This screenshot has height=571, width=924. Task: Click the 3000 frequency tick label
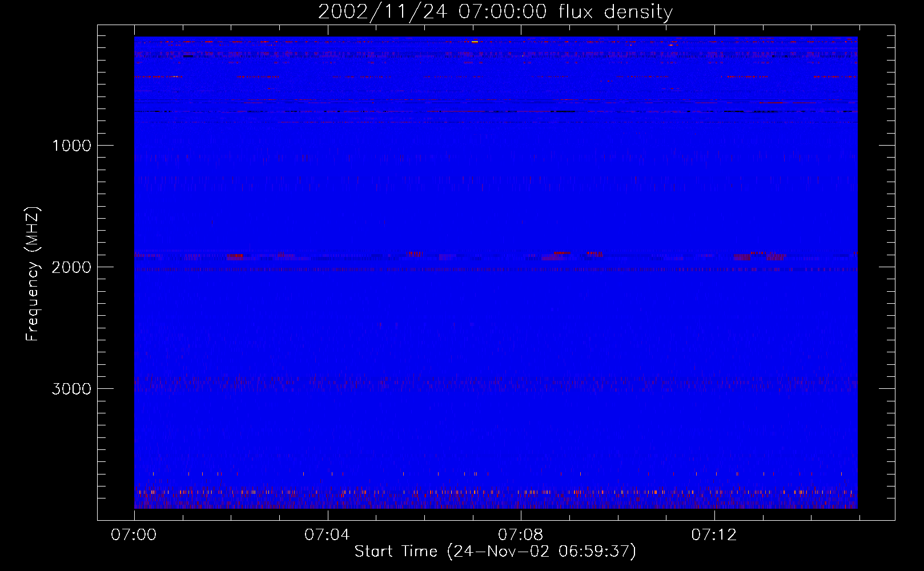71,389
